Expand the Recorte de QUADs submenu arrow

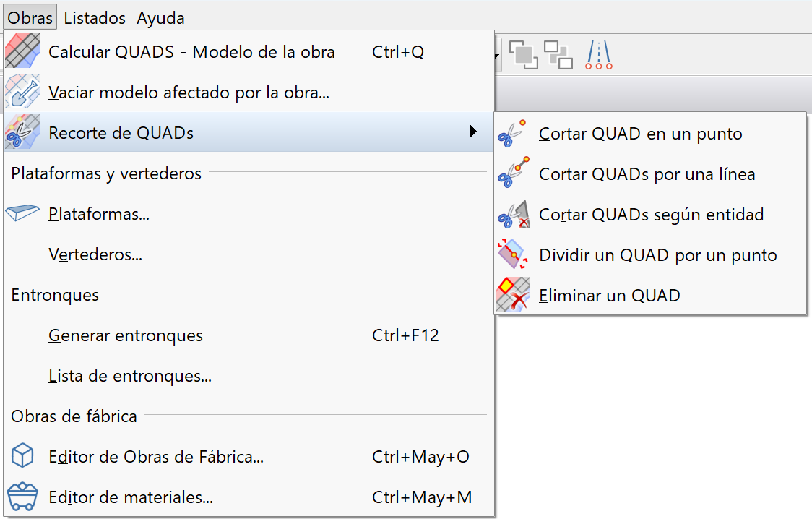pos(473,132)
